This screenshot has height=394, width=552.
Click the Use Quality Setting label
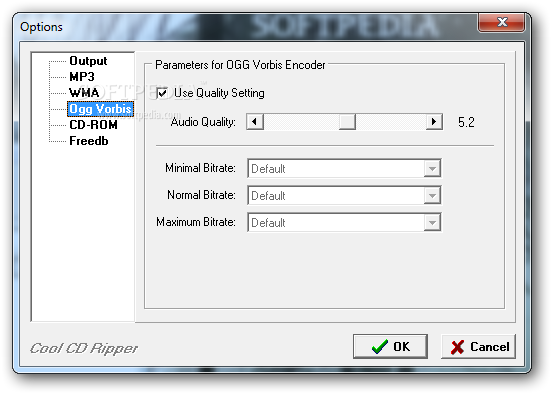pyautogui.click(x=219, y=93)
